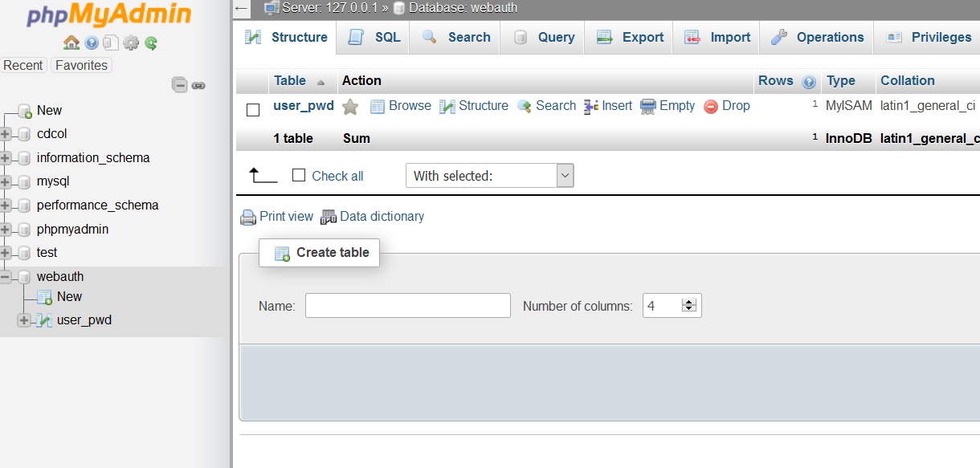The width and height of the screenshot is (980, 468).
Task: Click the Number of columns spinner arrows
Action: click(688, 305)
